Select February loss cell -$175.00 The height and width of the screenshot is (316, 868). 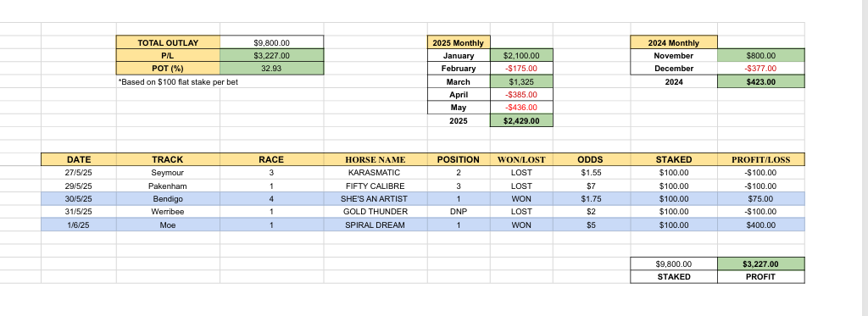point(521,69)
